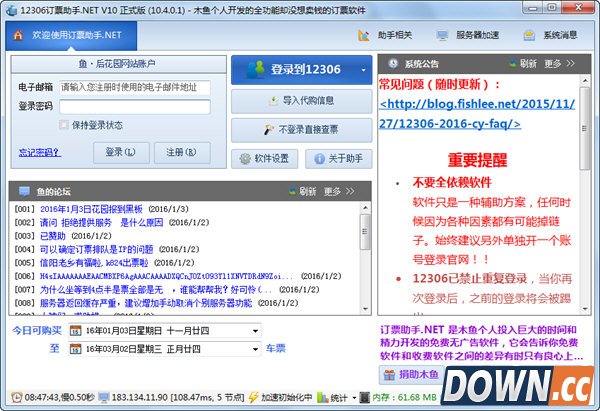Image resolution: width=600 pixels, height=411 pixels.
Task: Click the info icon on 关于助手
Action: (x=319, y=158)
